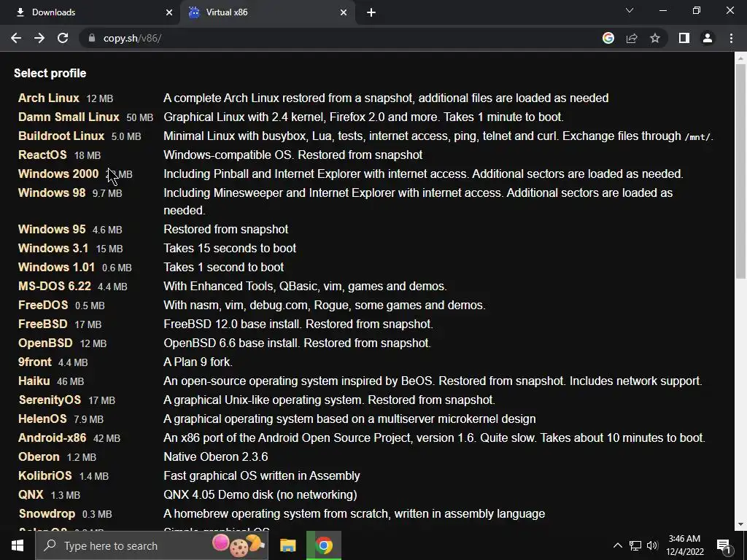Start the Snowdrop profile
Image resolution: width=747 pixels, height=560 pixels.
pyautogui.click(x=47, y=514)
